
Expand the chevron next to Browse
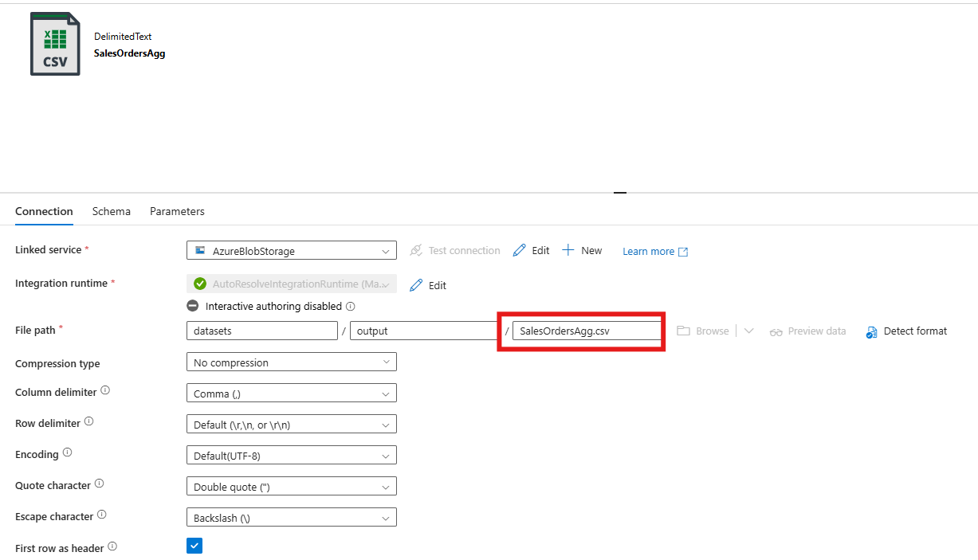coord(748,331)
